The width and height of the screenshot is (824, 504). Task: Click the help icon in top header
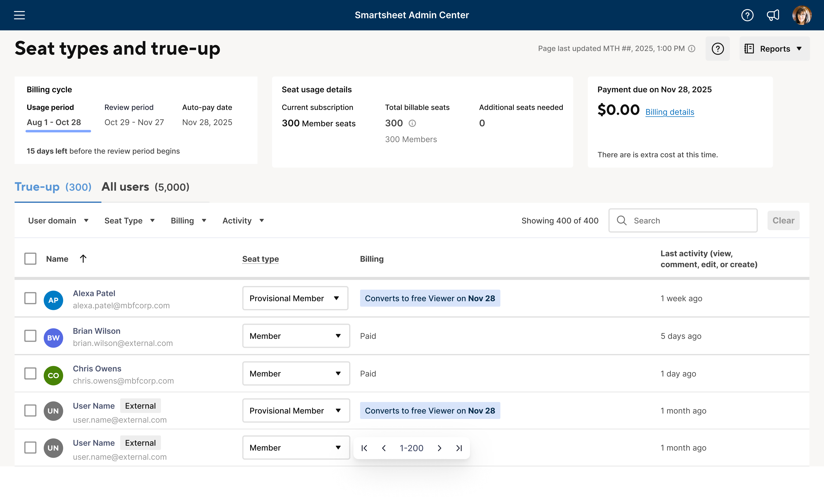click(x=747, y=15)
